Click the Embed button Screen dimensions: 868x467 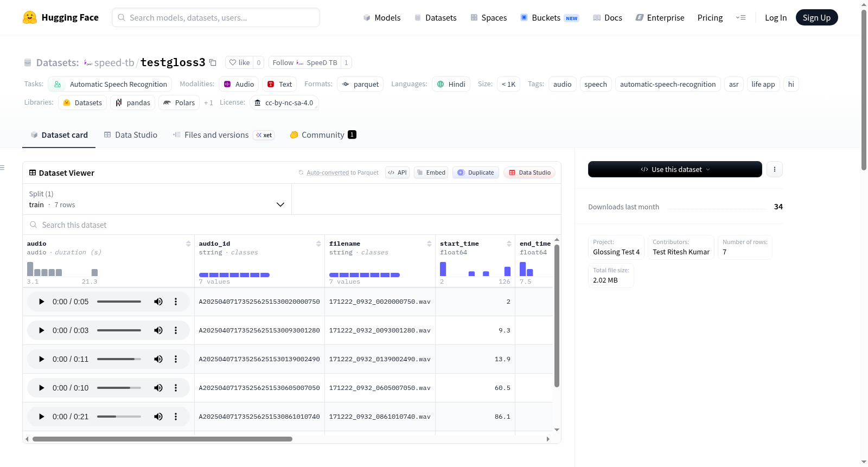[431, 172]
